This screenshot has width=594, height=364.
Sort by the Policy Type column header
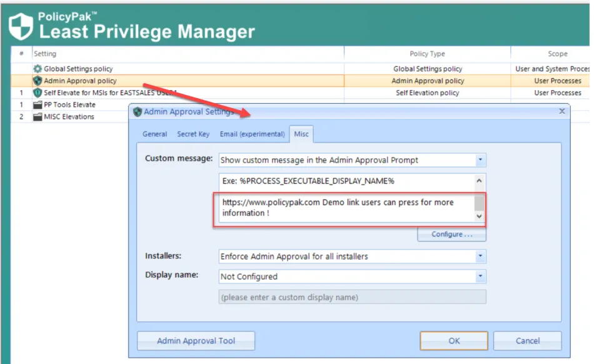[427, 54]
